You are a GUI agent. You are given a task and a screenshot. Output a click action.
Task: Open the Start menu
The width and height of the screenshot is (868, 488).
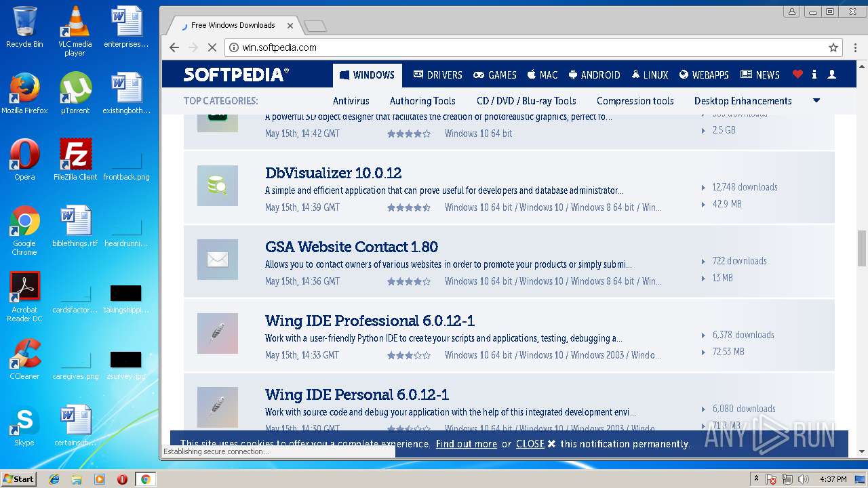click(x=19, y=479)
